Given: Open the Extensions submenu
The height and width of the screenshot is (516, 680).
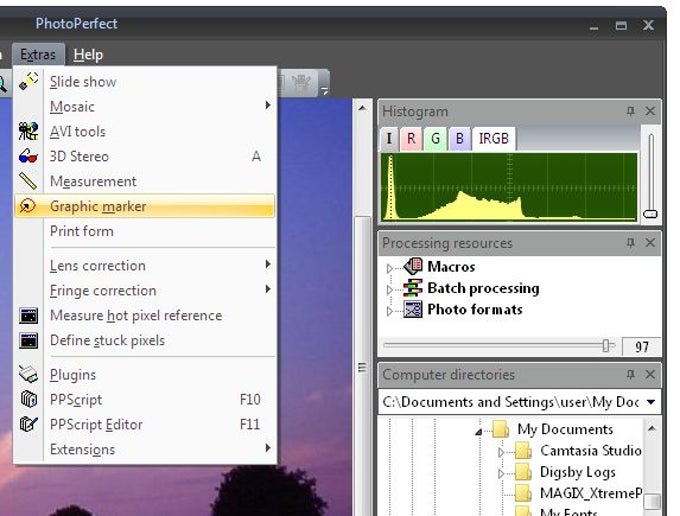Looking at the screenshot, I should [x=268, y=447].
